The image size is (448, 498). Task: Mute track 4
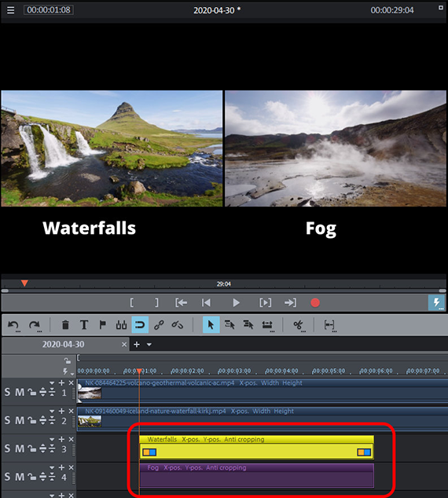pyautogui.click(x=20, y=477)
